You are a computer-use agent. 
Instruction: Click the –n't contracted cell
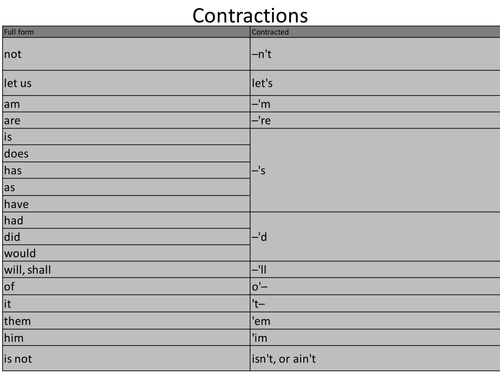point(375,54)
